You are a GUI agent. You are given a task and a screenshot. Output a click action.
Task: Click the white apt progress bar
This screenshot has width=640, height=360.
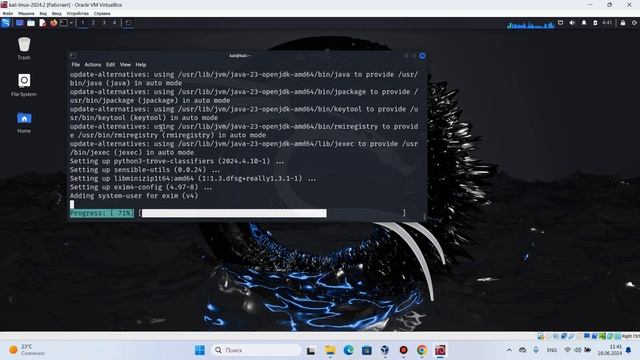click(234, 213)
